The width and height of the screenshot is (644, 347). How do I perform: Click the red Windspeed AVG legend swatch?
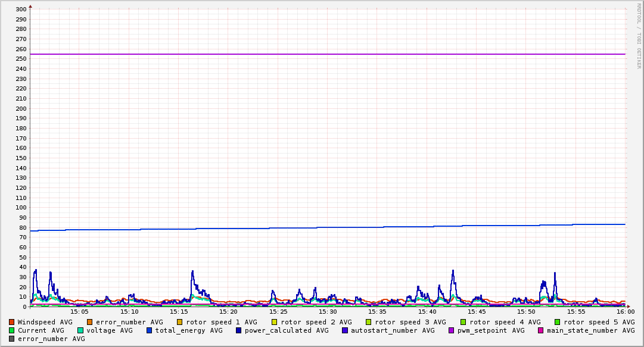[12, 322]
